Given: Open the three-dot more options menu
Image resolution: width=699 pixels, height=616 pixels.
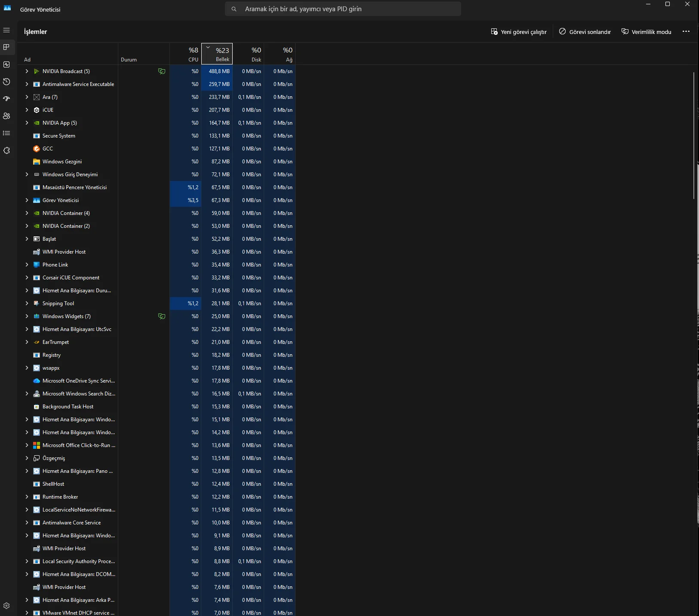Looking at the screenshot, I should click(686, 31).
